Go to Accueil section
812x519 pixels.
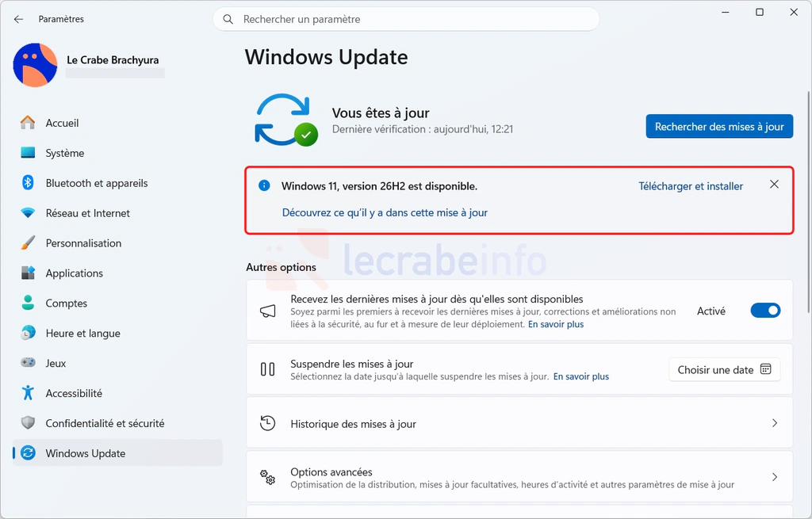pos(117,123)
